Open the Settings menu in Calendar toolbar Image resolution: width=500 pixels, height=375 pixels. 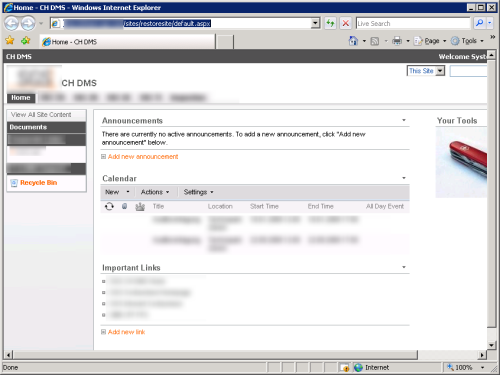pyautogui.click(x=199, y=192)
